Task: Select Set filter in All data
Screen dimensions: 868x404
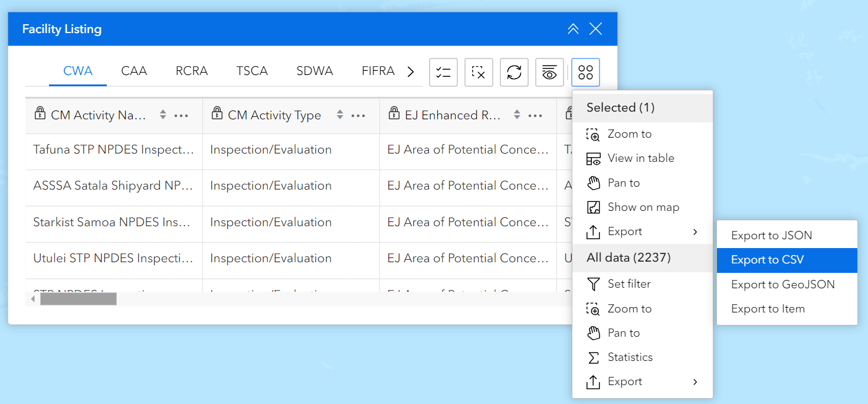Action: pyautogui.click(x=629, y=284)
